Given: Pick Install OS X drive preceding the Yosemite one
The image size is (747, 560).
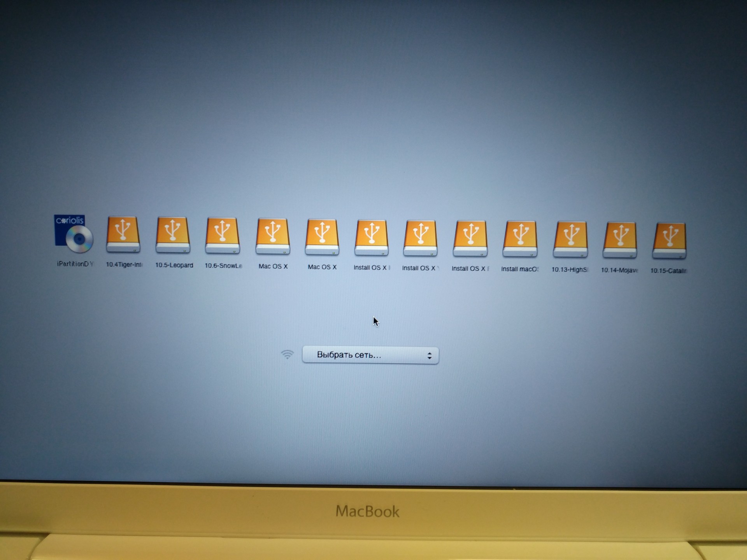Looking at the screenshot, I should [372, 238].
